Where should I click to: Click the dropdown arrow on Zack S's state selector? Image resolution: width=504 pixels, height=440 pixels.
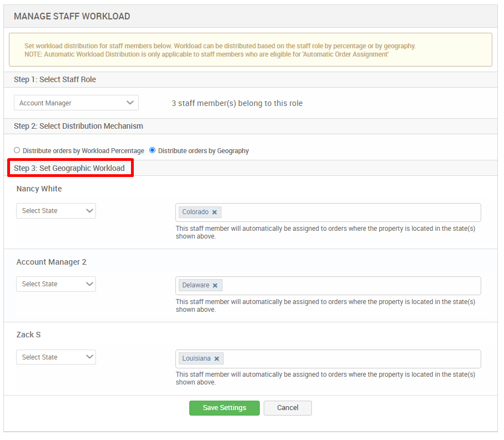(89, 357)
